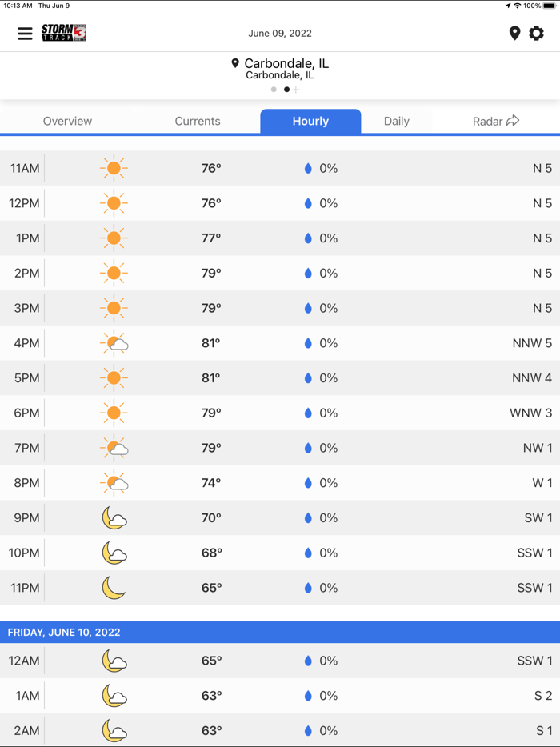Click the 68° temperature at 10PM
Image resolution: width=560 pixels, height=747 pixels.
211,553
